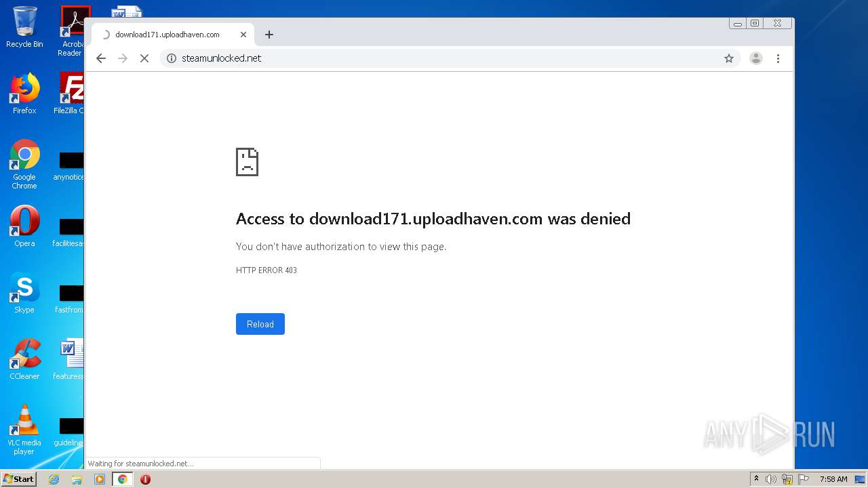Viewport: 868px width, 488px height.
Task: Open the Firefox desktop shortcut
Action: (24, 94)
